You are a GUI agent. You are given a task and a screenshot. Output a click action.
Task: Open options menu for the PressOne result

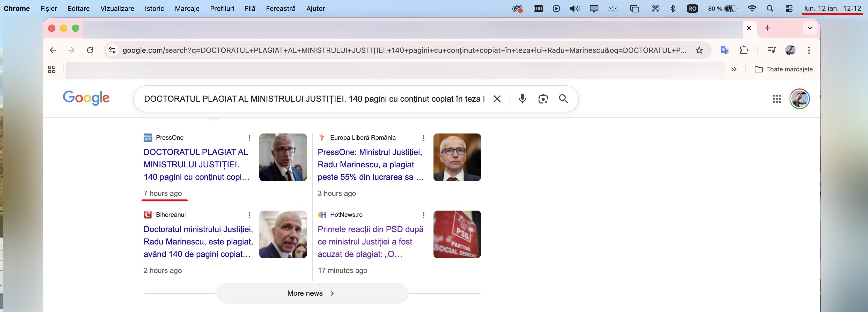(249, 138)
